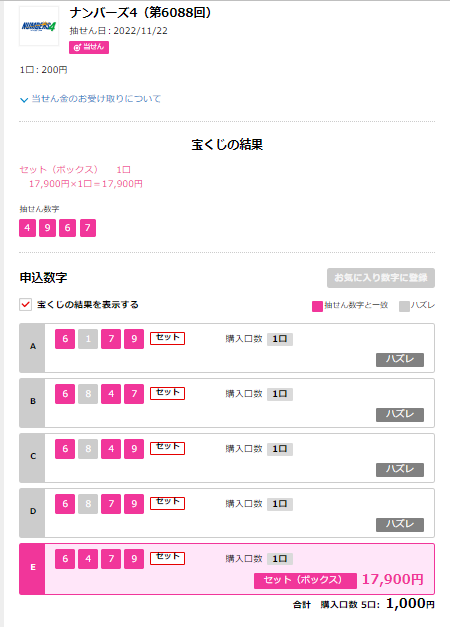Click the pink digit 4 in row E
The image size is (450, 627).
[x=88, y=559]
